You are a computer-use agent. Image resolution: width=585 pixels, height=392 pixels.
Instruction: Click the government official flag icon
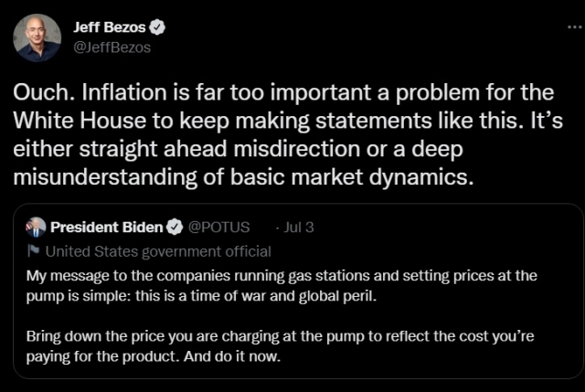click(x=33, y=251)
